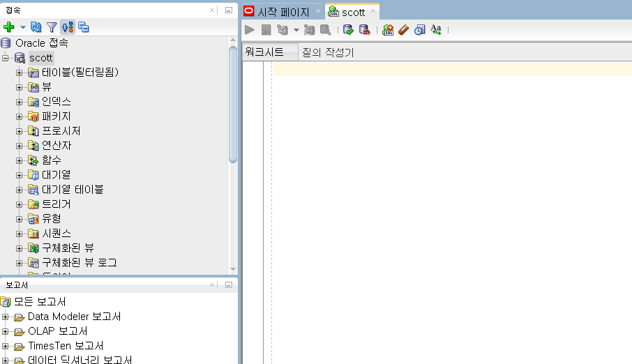Select the 시퀀스 tree label
Screen dimensions: 632x364
(57, 234)
